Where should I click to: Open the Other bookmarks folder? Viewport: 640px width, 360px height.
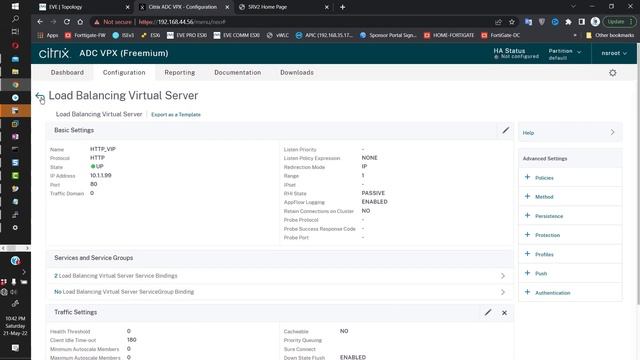click(610, 36)
